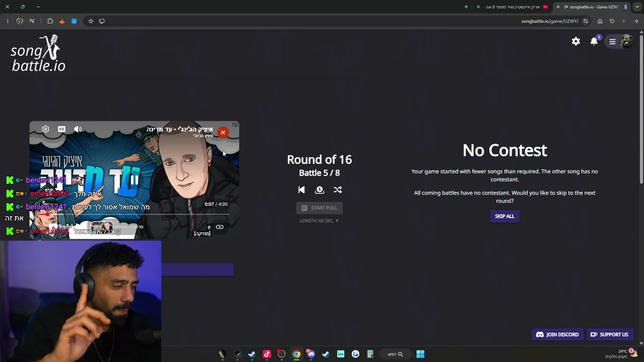The image size is (644, 362).
Task: Open a new browser tab
Action: click(x=466, y=7)
